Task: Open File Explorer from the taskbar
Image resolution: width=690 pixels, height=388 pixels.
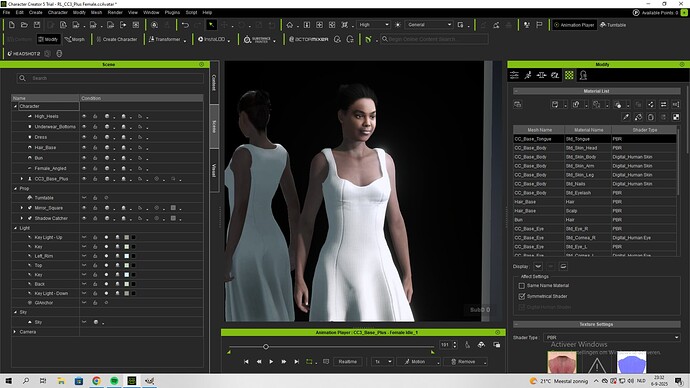Action: pyautogui.click(x=61, y=381)
